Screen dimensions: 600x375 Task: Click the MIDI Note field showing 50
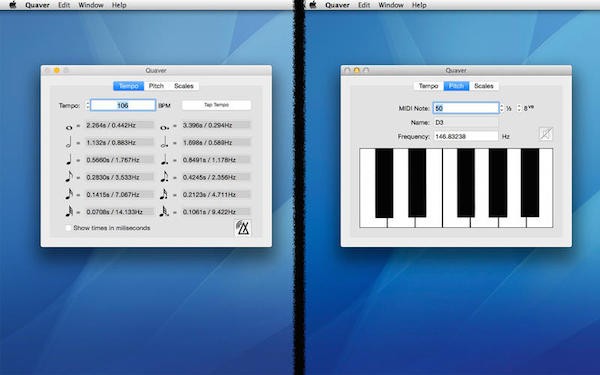tap(466, 108)
